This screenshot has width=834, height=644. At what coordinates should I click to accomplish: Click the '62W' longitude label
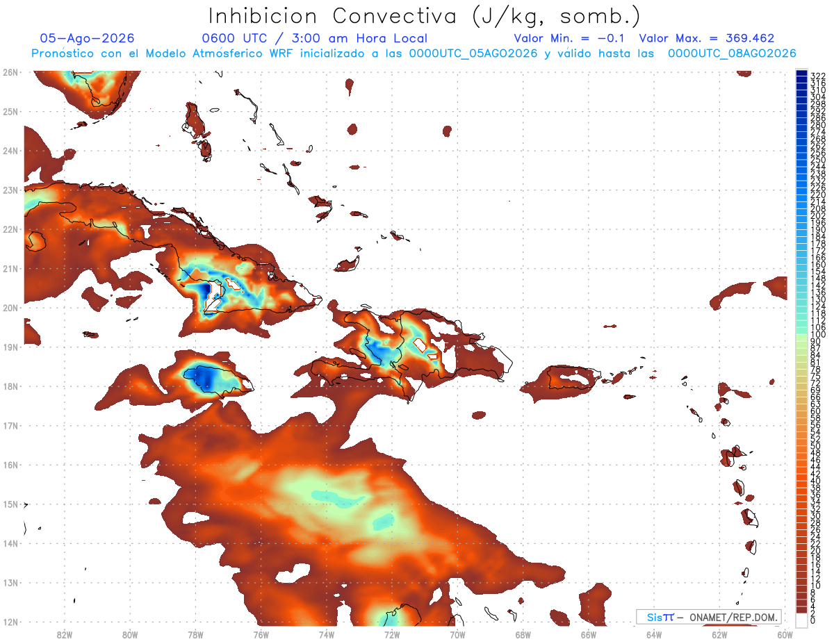coord(719,634)
